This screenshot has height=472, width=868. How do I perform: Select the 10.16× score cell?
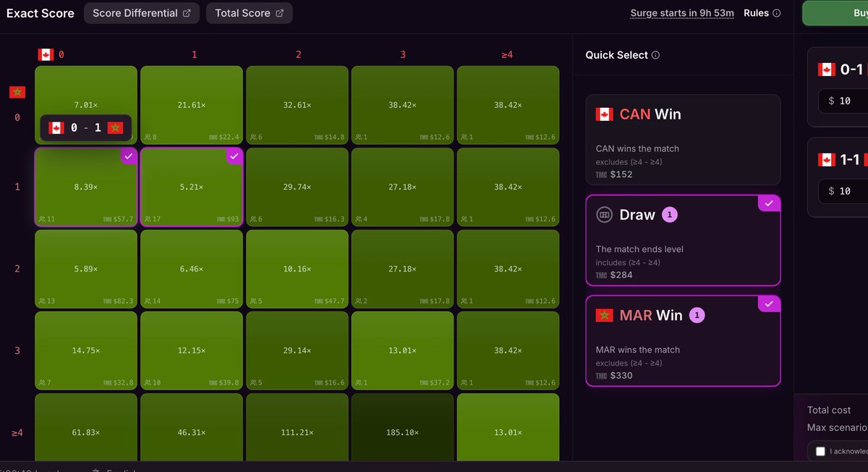(x=297, y=269)
